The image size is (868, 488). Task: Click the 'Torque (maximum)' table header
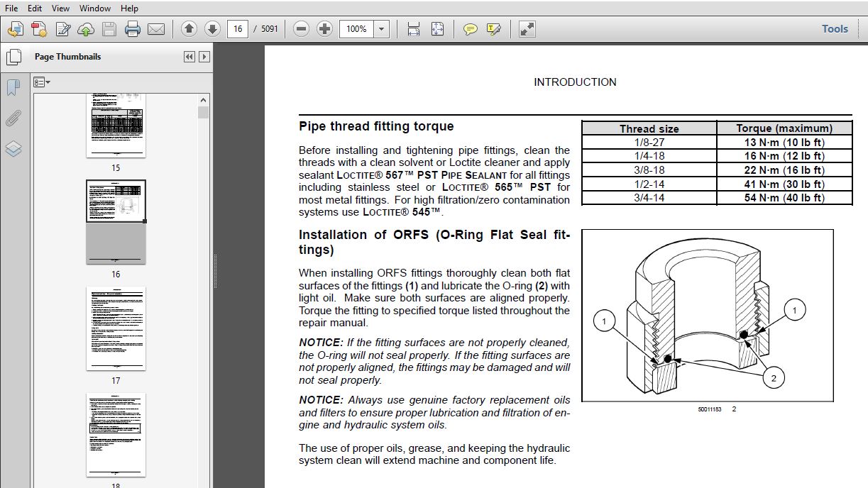[784, 128]
